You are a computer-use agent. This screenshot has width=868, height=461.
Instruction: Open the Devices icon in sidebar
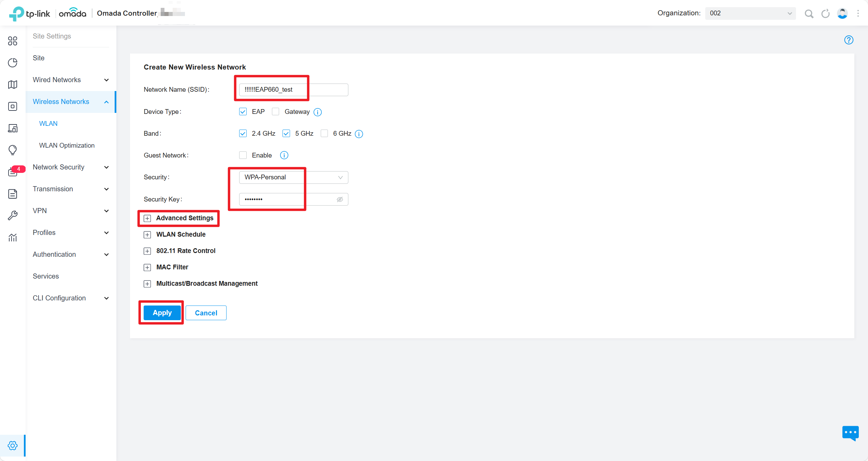coord(13,106)
